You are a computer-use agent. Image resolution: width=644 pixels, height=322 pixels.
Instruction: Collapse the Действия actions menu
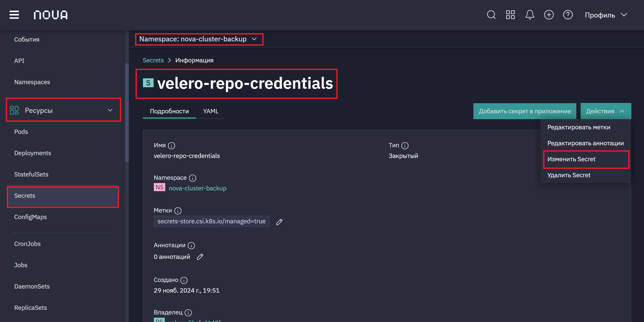pyautogui.click(x=606, y=111)
